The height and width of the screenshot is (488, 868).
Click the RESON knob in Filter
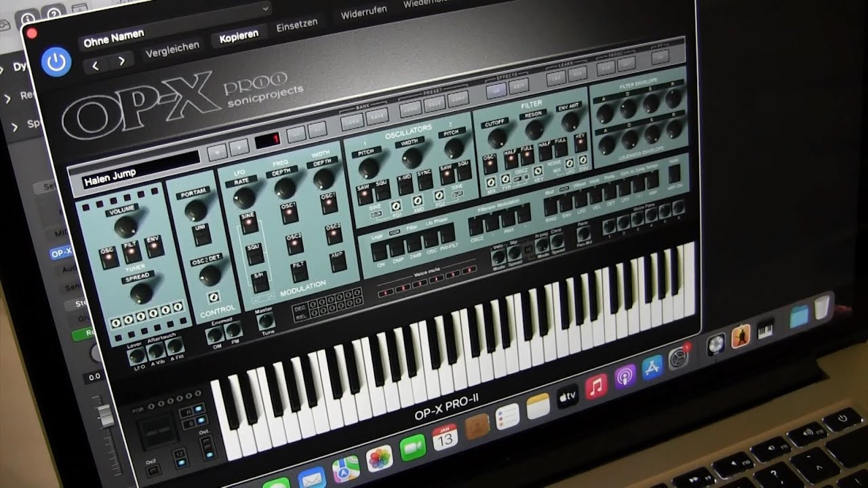tap(535, 129)
